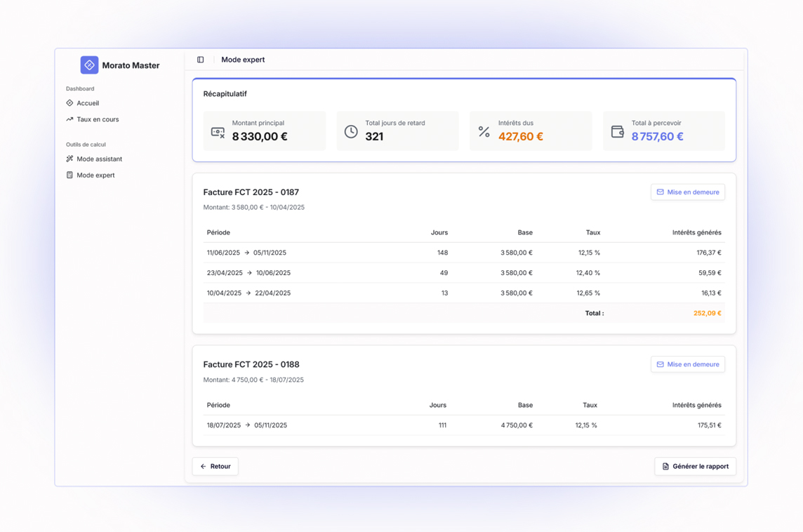The image size is (803, 532).
Task: Send Mise en demeure for Facture FCT 2025-0188
Action: [687, 364]
